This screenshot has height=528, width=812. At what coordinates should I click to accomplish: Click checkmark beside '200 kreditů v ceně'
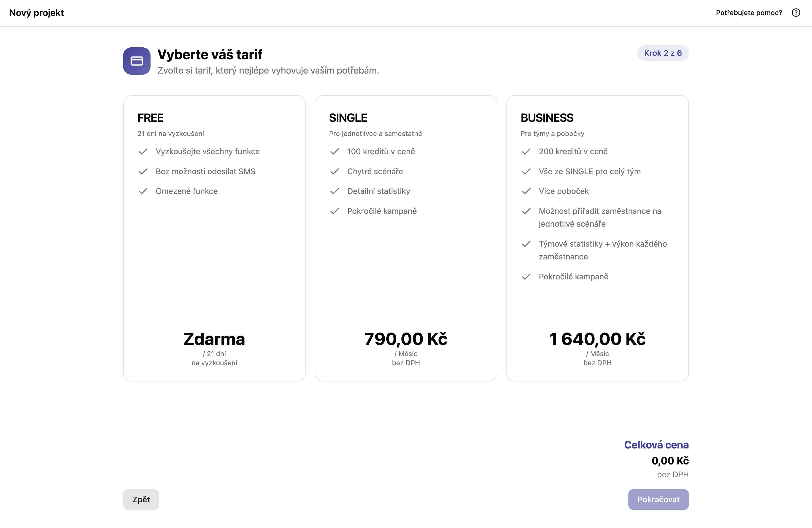(526, 151)
